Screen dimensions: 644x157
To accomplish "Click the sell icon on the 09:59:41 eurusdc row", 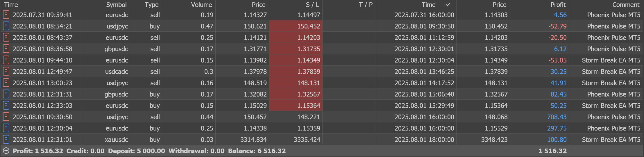I will [x=6, y=15].
